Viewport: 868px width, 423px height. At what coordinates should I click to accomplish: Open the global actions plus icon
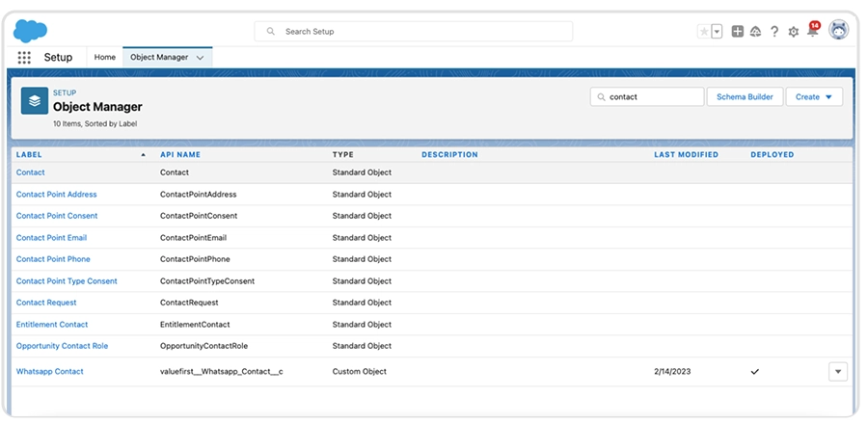click(x=738, y=32)
